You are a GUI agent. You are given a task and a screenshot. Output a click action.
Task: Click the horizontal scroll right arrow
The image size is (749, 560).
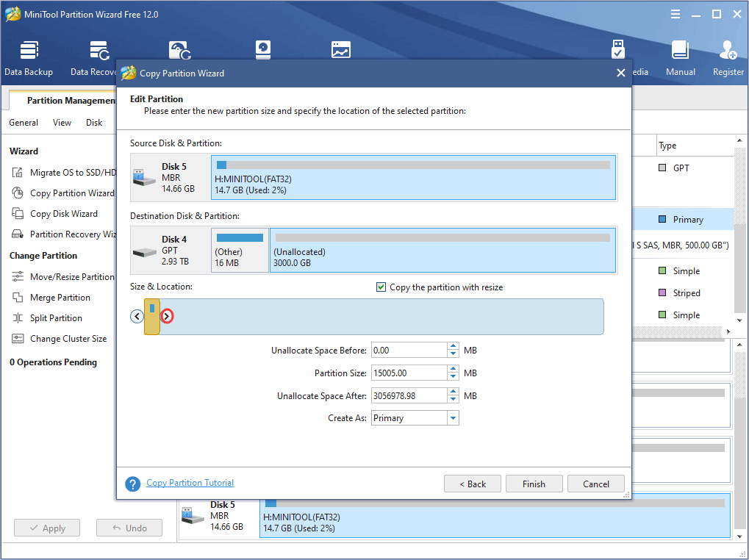point(728,331)
